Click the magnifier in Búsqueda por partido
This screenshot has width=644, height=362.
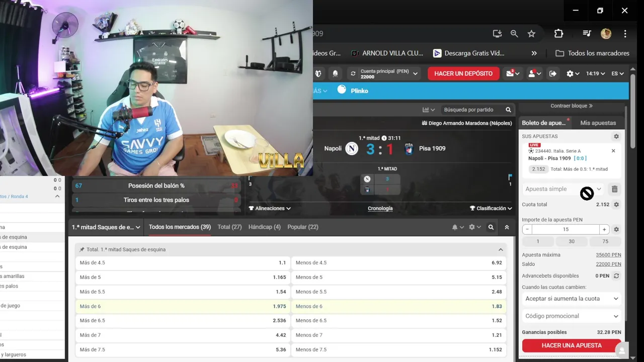point(508,110)
